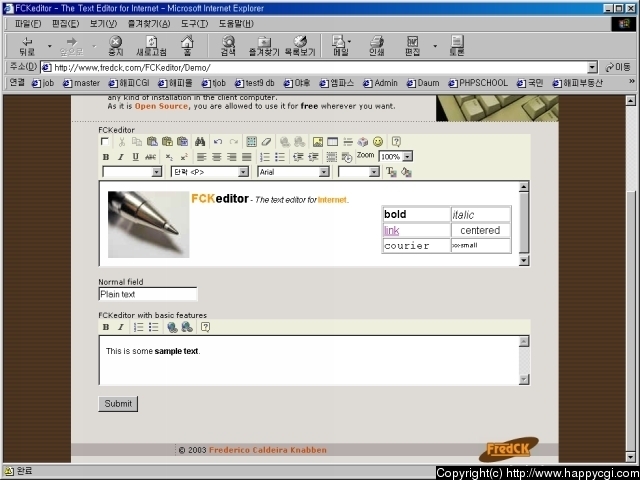Click Paste as plain text icon
Viewport: 640px width, 480px height.
[x=167, y=142]
